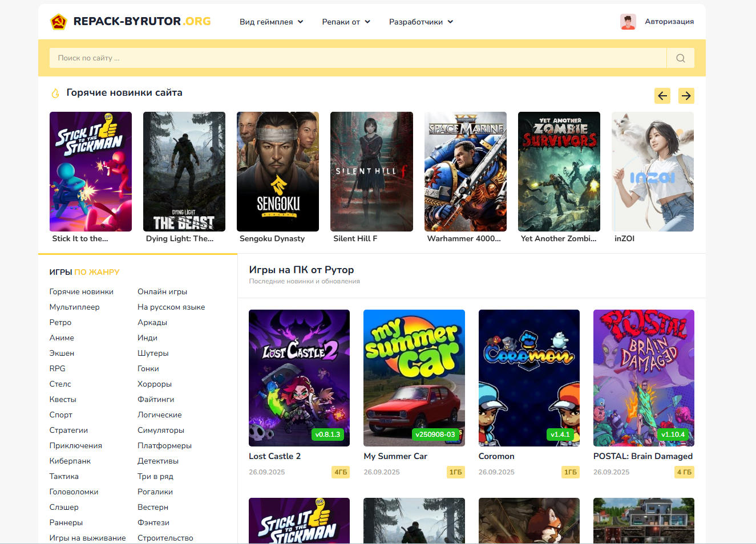Image resolution: width=756 pixels, height=544 pixels.
Task: Click the next arrow in hot releases carousel
Action: pos(686,96)
